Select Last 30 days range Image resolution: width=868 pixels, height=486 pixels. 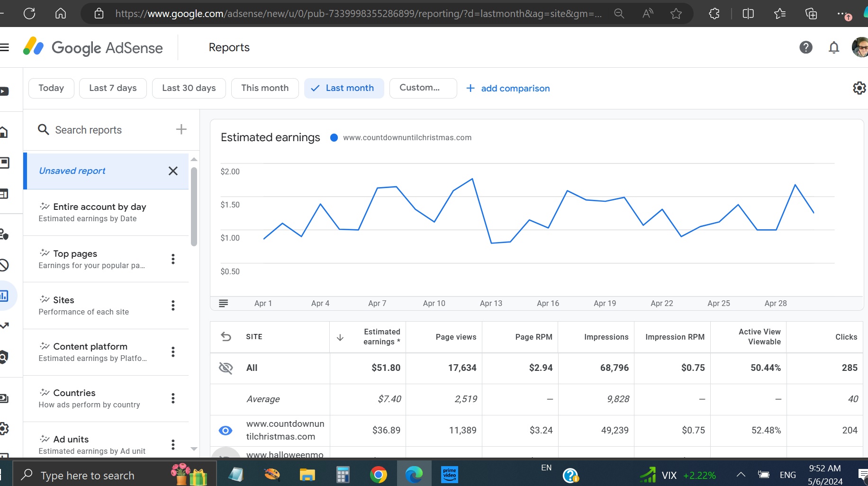(189, 88)
